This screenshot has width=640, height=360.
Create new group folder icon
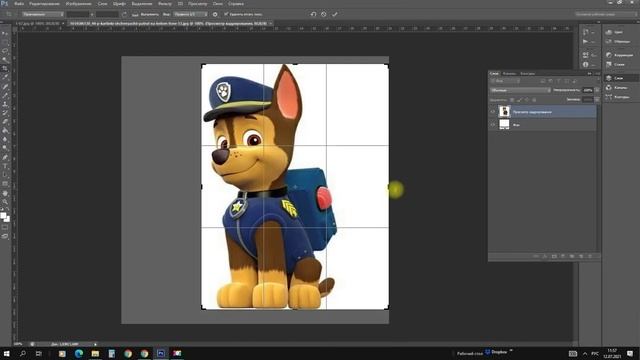572,256
